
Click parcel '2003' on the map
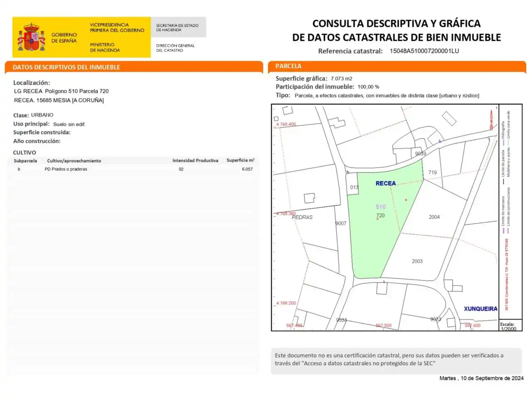tap(417, 261)
